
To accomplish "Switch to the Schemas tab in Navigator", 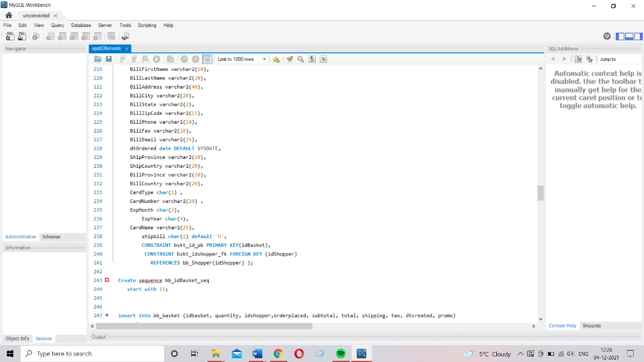I will point(52,237).
